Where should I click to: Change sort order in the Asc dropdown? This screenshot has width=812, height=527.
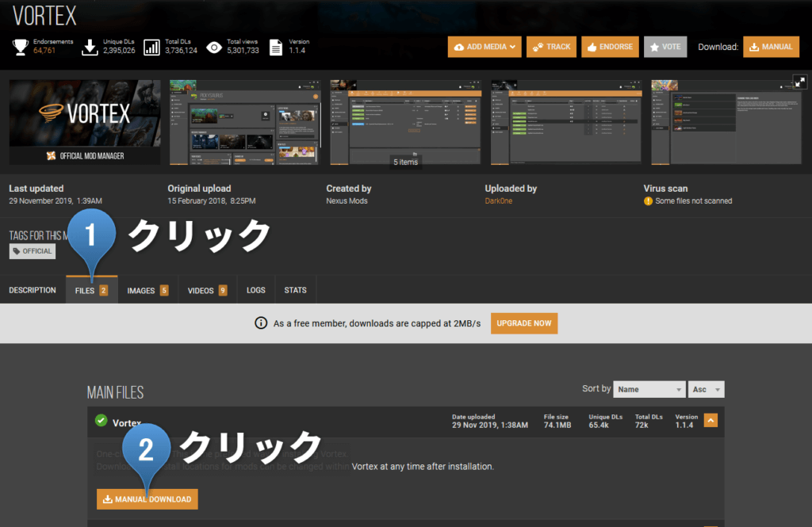705,389
